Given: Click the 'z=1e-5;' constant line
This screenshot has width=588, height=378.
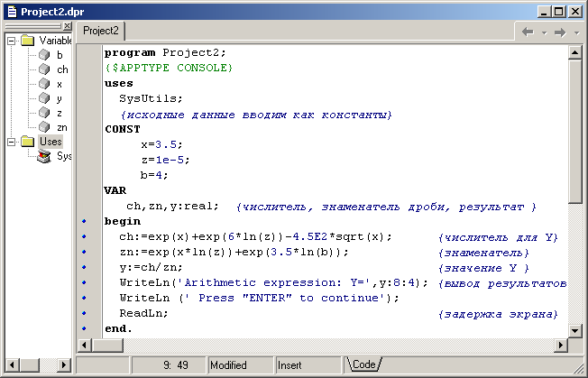Looking at the screenshot, I should [x=165, y=160].
